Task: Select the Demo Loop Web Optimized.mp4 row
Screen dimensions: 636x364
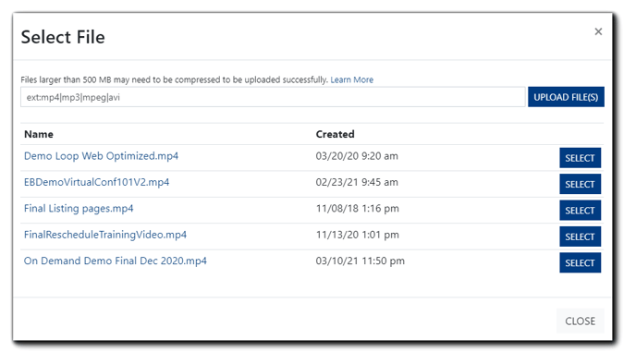Action: click(x=580, y=158)
